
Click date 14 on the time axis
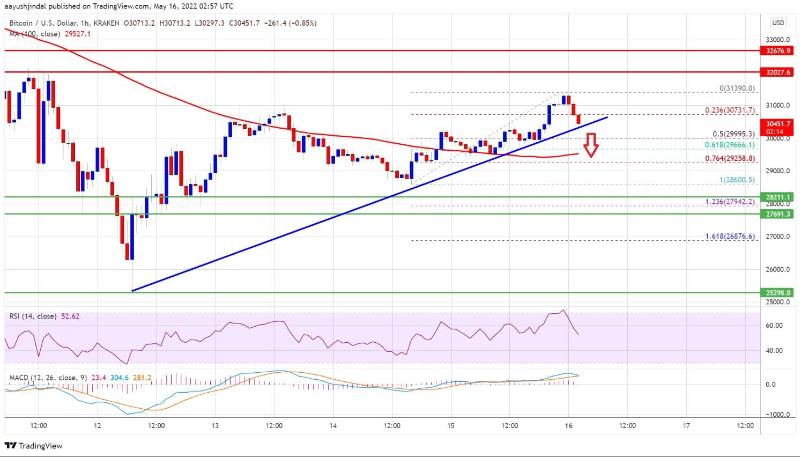click(333, 425)
